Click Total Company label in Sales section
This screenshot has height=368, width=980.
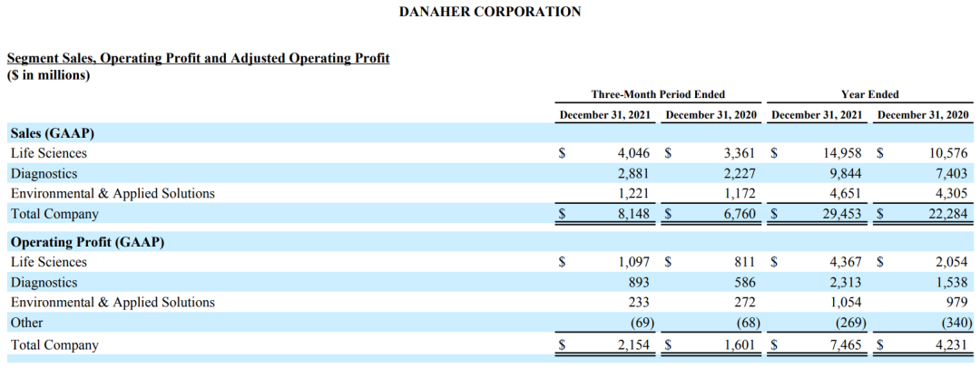click(54, 214)
